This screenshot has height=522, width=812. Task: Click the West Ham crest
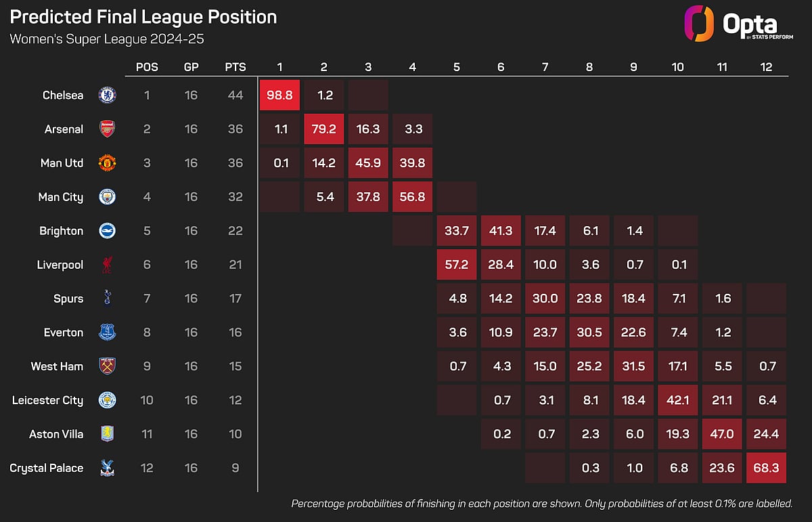(107, 366)
